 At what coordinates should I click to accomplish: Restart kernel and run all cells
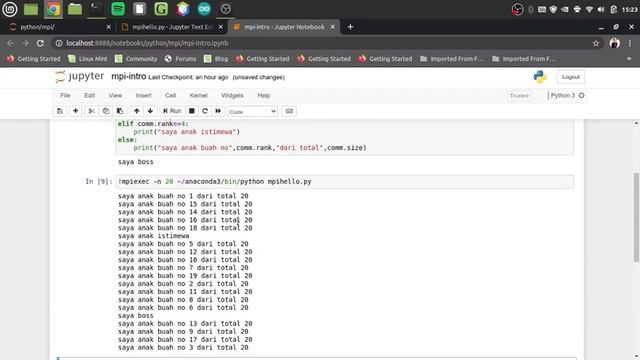point(218,111)
